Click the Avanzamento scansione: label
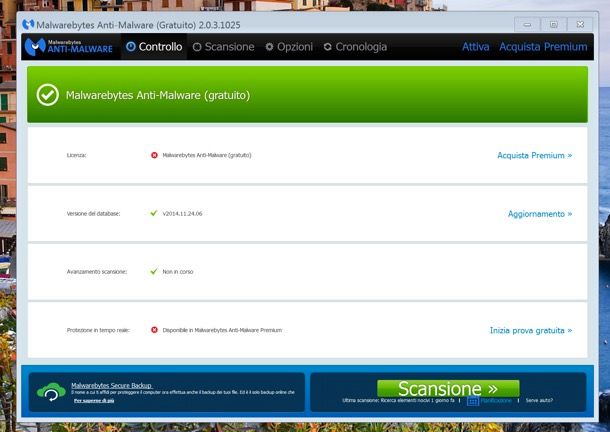The width and height of the screenshot is (610, 432). pyautogui.click(x=97, y=272)
